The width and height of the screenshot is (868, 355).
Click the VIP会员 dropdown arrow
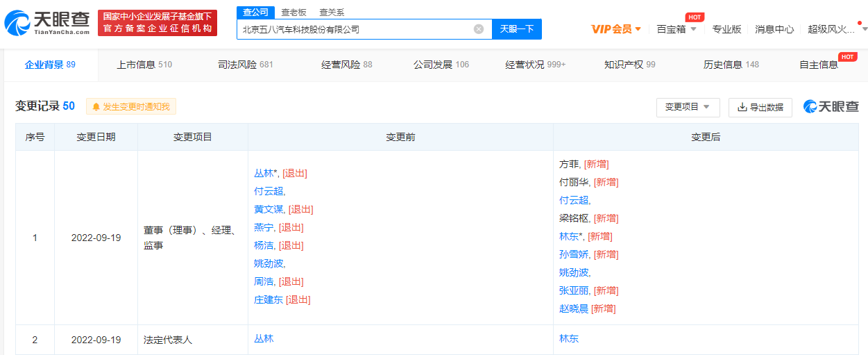[638, 29]
